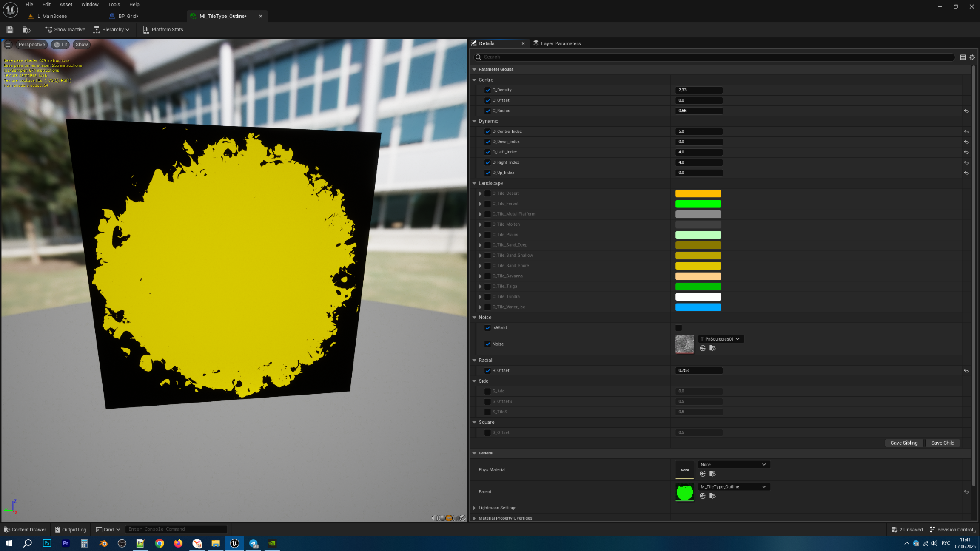
Task: Open the Output Log
Action: coord(71,530)
